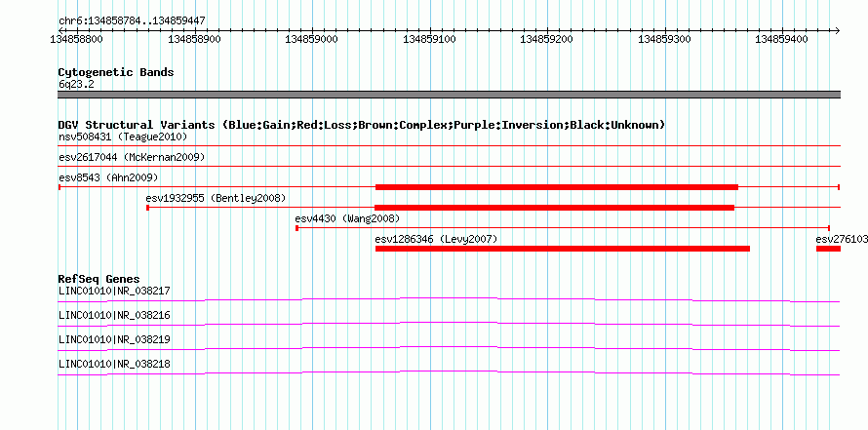Click the ruler's right arrowhead

(837, 30)
